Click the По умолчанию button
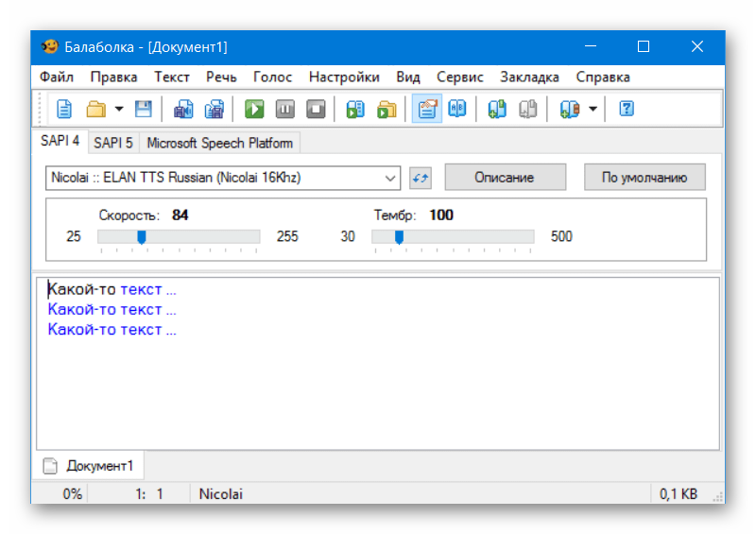Viewport: 756px width, 534px height. point(644,177)
